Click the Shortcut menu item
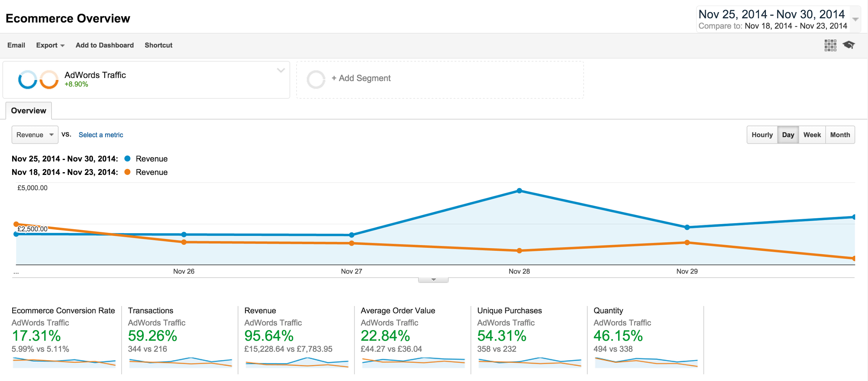Screen dimensions: 868x381 tap(158, 45)
